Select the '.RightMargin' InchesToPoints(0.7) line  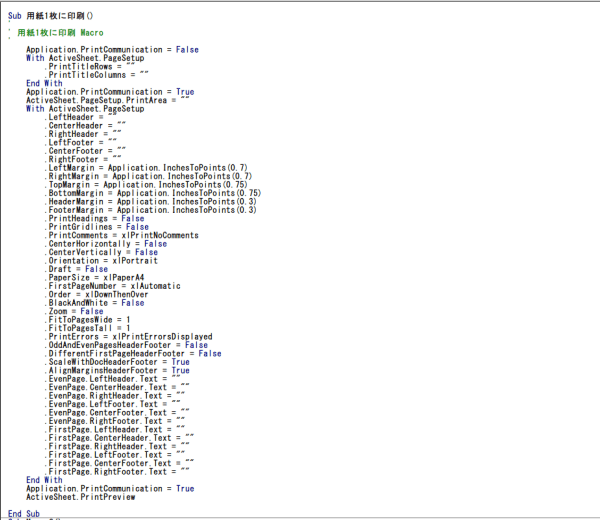(148, 176)
